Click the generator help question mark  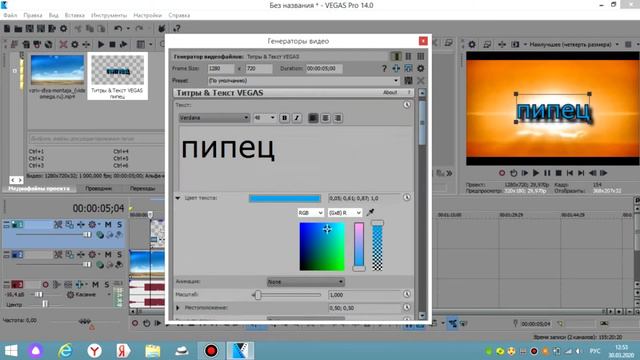click(x=384, y=69)
